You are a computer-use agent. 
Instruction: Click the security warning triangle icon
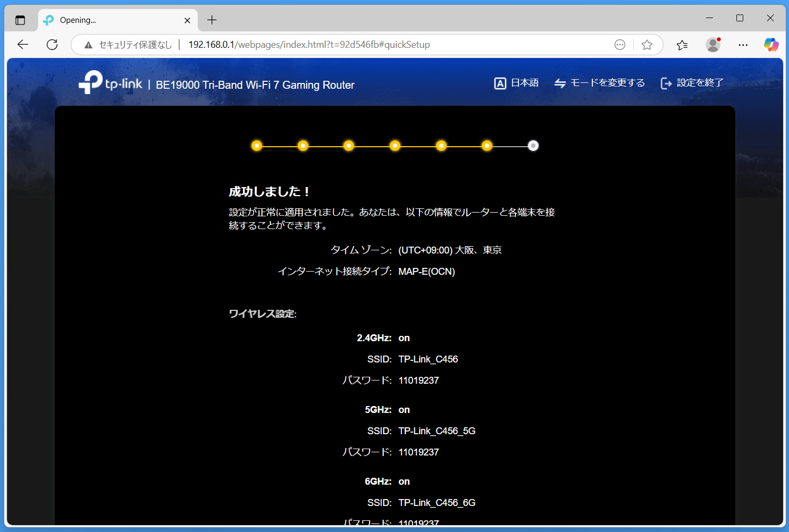[x=88, y=45]
